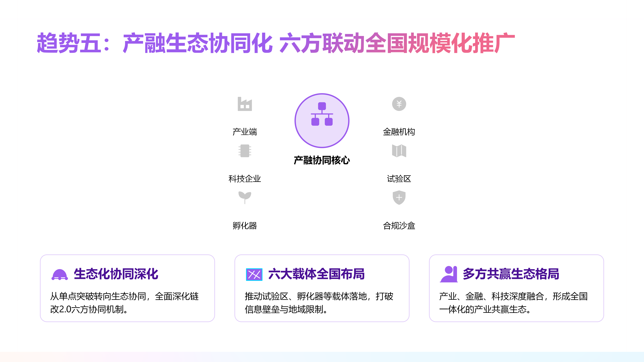Click the blue crossed-square icon beside 六大载体全国布局

click(x=254, y=275)
